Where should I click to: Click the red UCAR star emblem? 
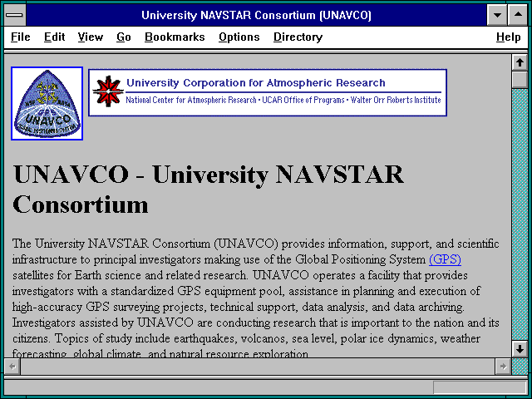(x=108, y=91)
